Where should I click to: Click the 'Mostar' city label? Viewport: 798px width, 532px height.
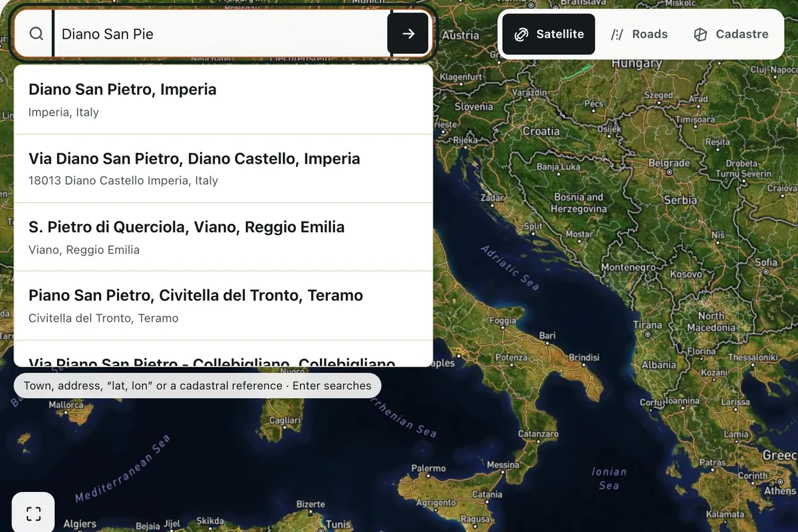[x=579, y=234]
